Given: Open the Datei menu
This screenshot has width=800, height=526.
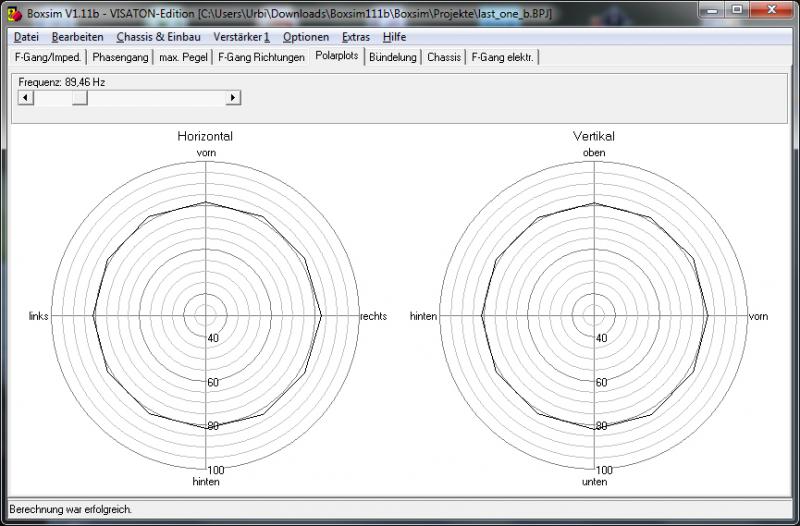Looking at the screenshot, I should (27, 37).
